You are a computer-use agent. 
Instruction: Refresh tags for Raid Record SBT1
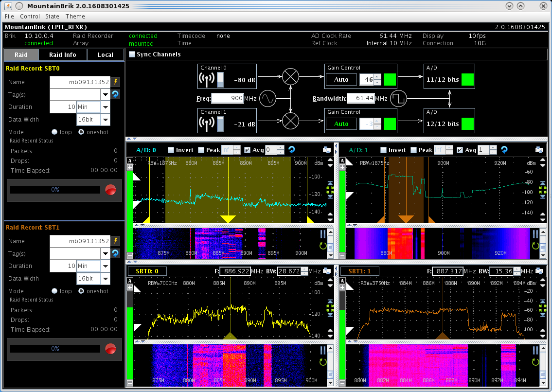[115, 253]
